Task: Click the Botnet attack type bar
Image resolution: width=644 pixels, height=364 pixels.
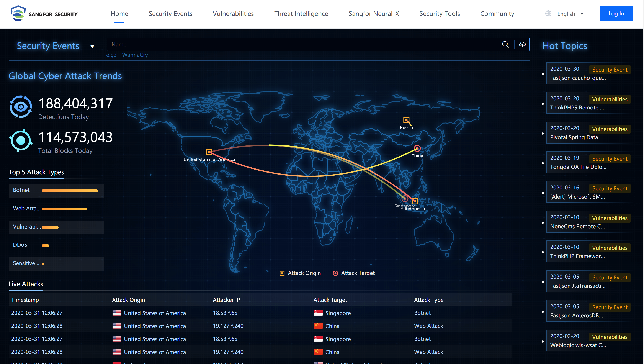Action: pyautogui.click(x=70, y=191)
